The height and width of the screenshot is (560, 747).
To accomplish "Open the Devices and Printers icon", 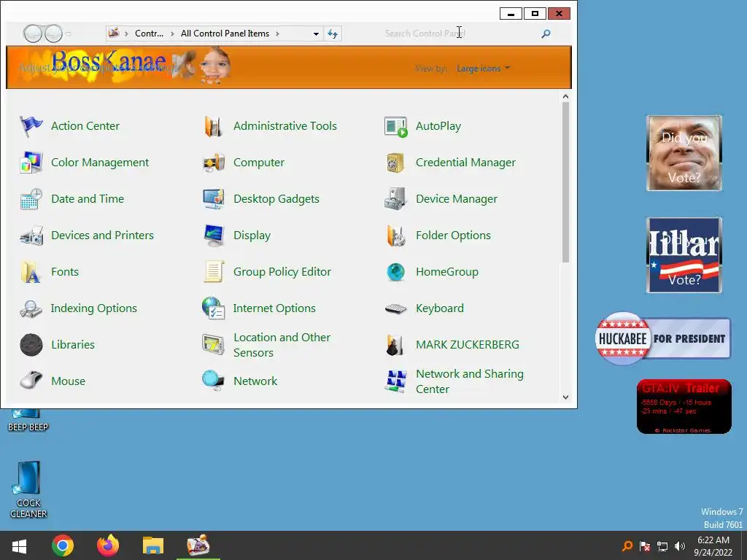I will pos(31,236).
